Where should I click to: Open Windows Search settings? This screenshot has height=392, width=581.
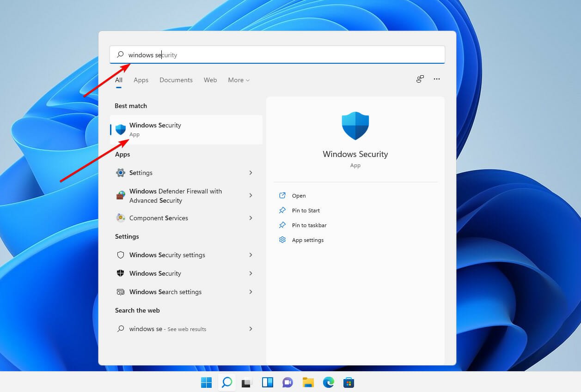[x=165, y=292]
